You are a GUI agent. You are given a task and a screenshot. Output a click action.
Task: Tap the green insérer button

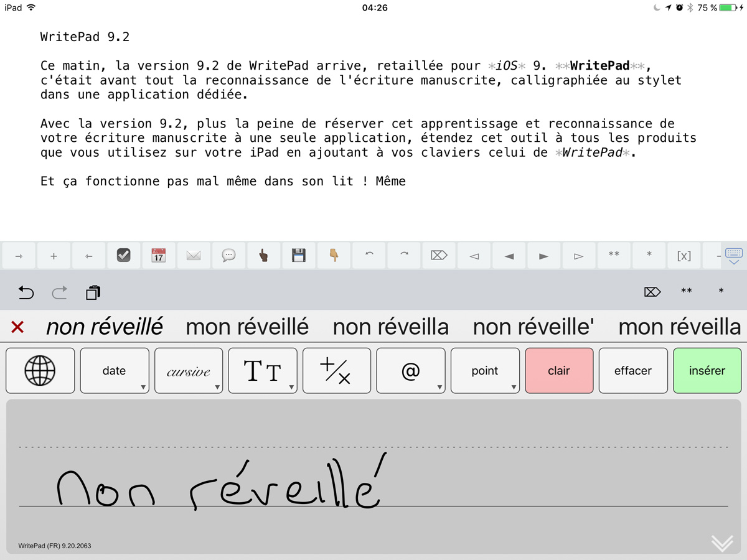click(x=707, y=371)
